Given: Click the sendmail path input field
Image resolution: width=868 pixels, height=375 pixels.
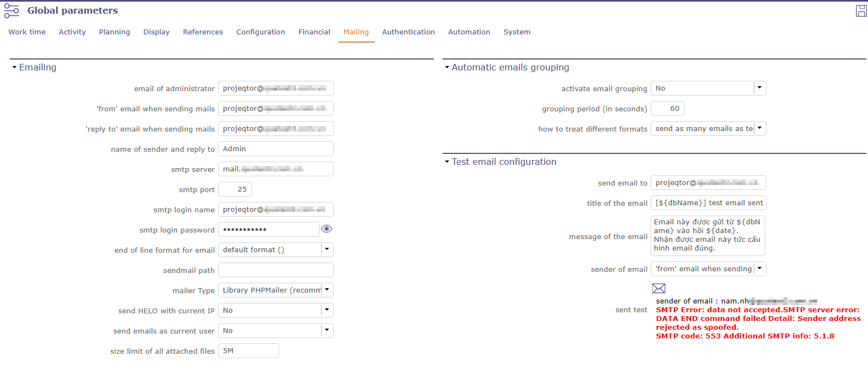Looking at the screenshot, I should pyautogui.click(x=275, y=270).
